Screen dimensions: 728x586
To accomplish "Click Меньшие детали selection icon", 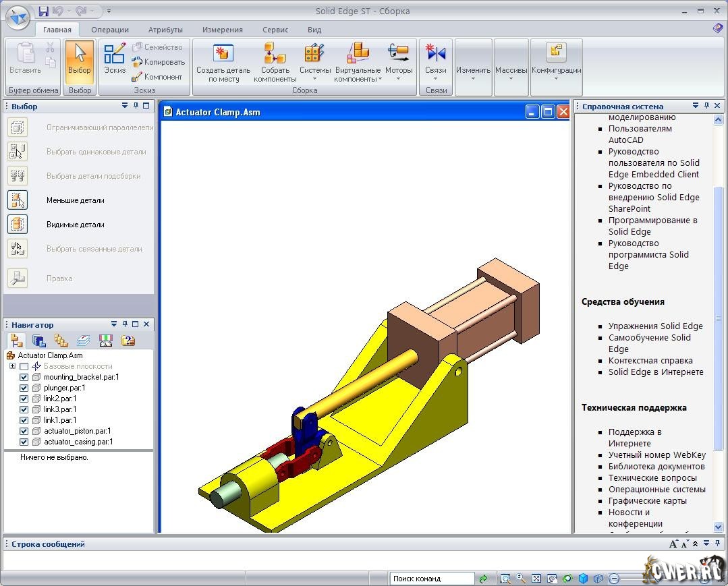I will (18, 200).
